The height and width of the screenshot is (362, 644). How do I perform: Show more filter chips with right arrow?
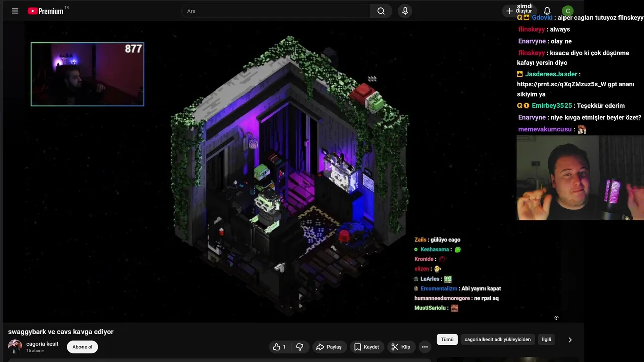tap(570, 340)
